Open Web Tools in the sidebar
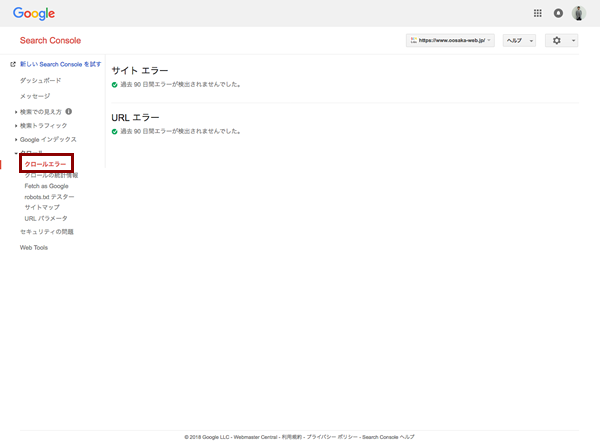 click(34, 248)
